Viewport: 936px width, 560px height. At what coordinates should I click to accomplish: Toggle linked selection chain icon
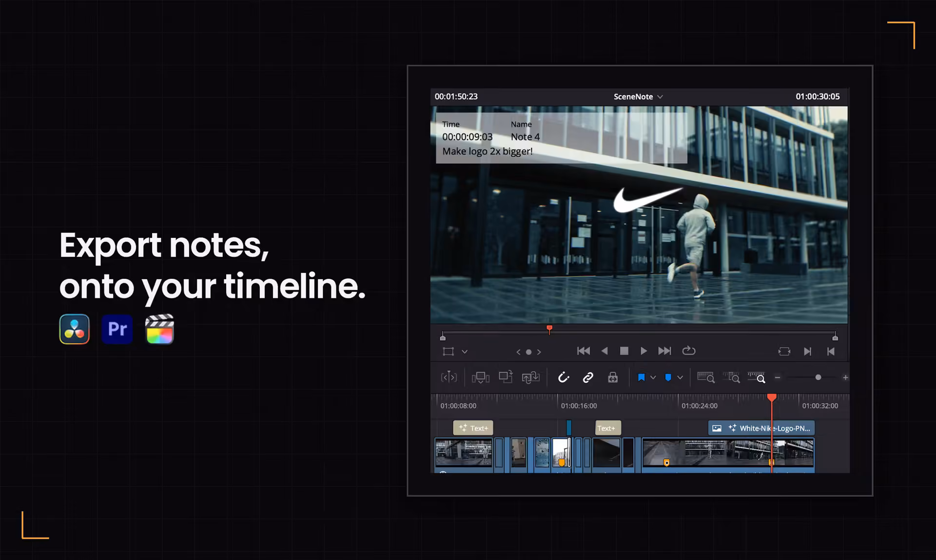point(588,377)
